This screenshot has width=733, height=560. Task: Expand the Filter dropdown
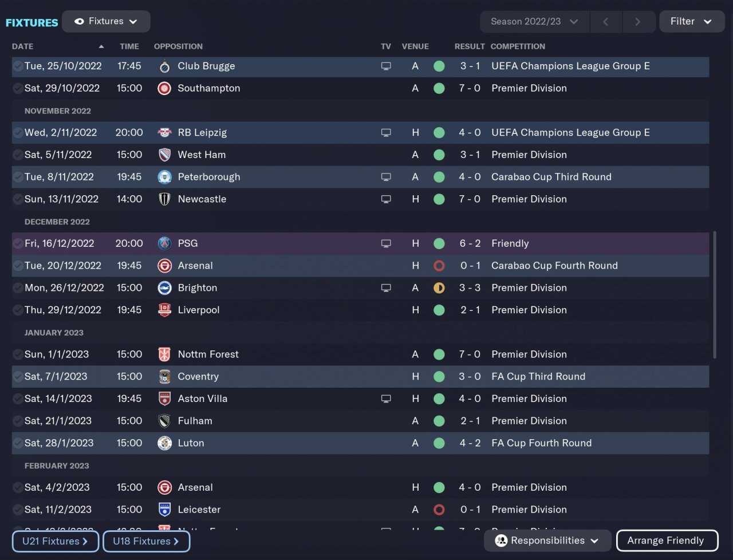pyautogui.click(x=692, y=22)
